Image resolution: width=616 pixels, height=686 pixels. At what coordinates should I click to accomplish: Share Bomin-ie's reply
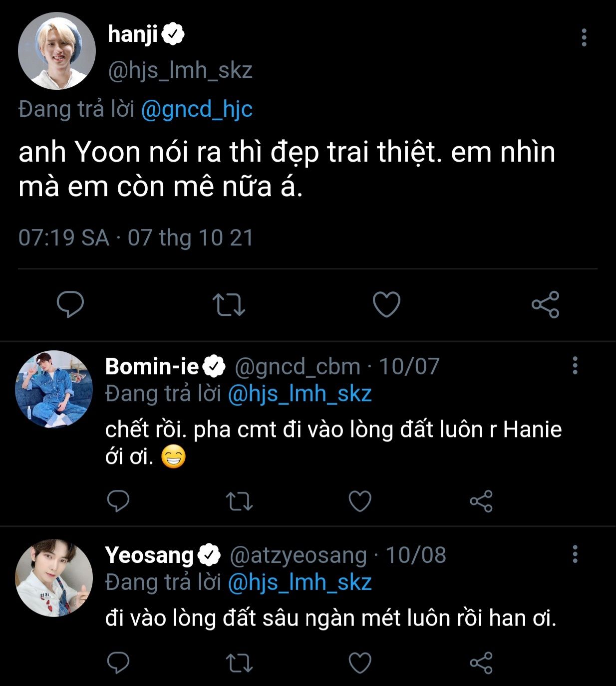481,501
